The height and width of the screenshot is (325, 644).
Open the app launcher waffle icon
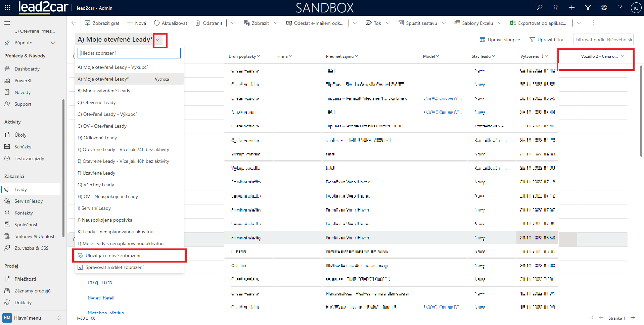[7, 7]
